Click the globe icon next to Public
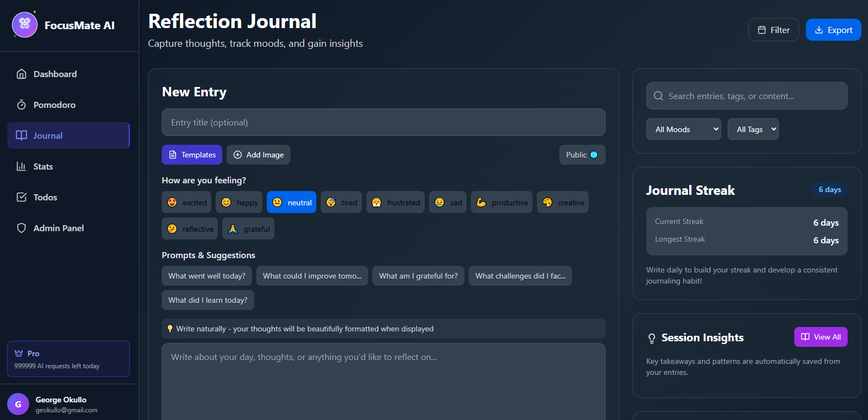868x420 pixels. [594, 155]
